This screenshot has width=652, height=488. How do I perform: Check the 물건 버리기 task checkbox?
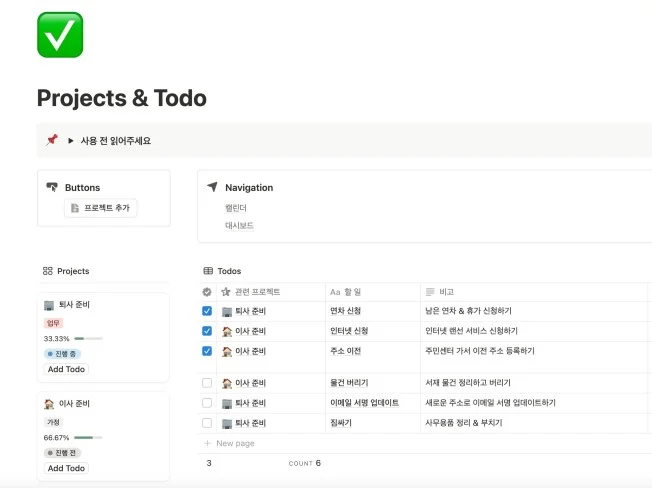coord(207,383)
